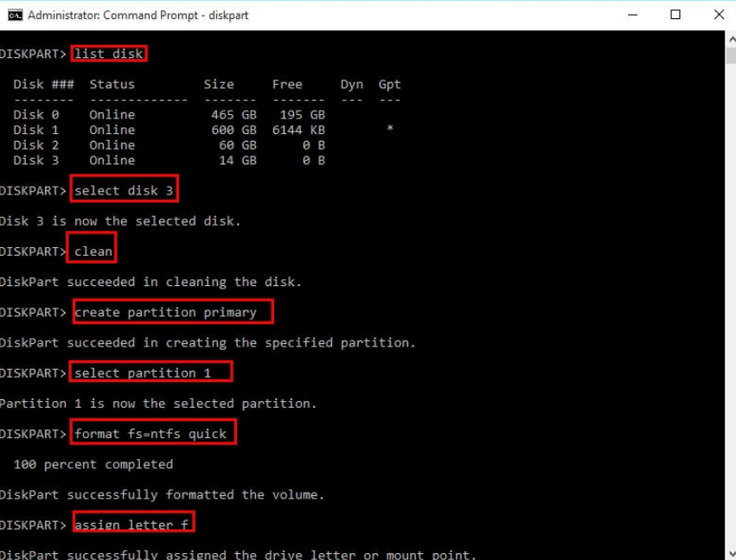This screenshot has width=736, height=560.
Task: Click 'DiskPart succeeded in creating the specified partition.'
Action: 208,343
